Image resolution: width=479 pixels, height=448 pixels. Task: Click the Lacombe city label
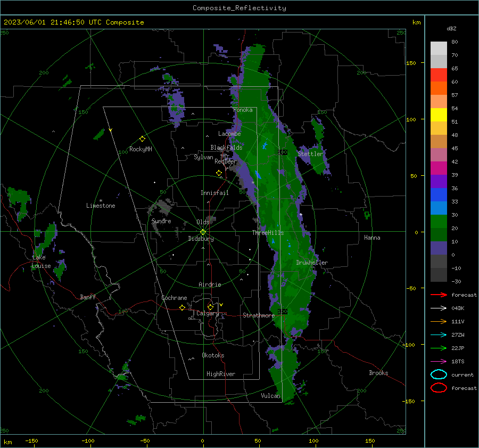coord(229,134)
